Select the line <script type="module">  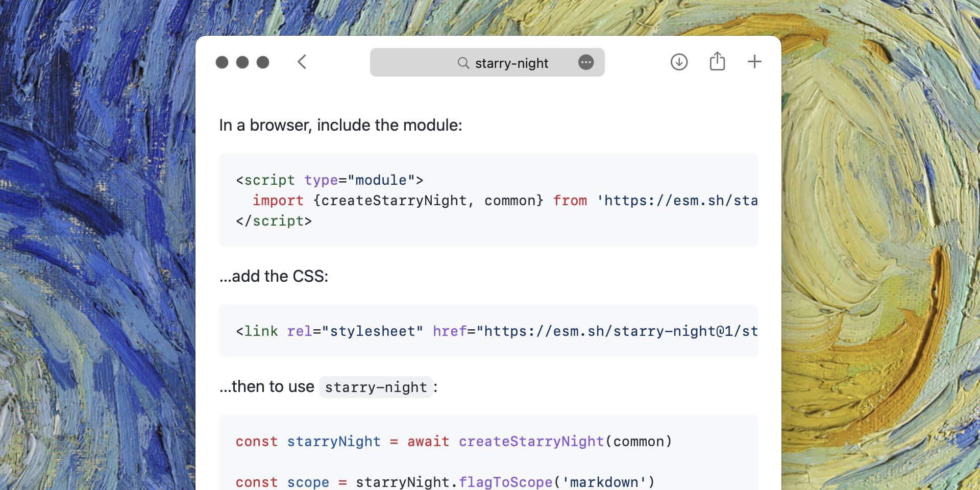(329, 180)
